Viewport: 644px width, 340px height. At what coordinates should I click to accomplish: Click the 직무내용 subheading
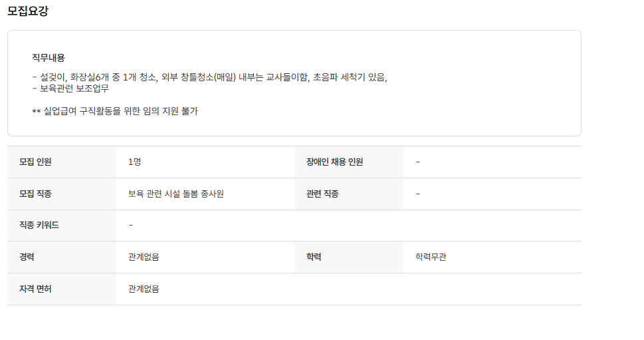pyautogui.click(x=48, y=58)
